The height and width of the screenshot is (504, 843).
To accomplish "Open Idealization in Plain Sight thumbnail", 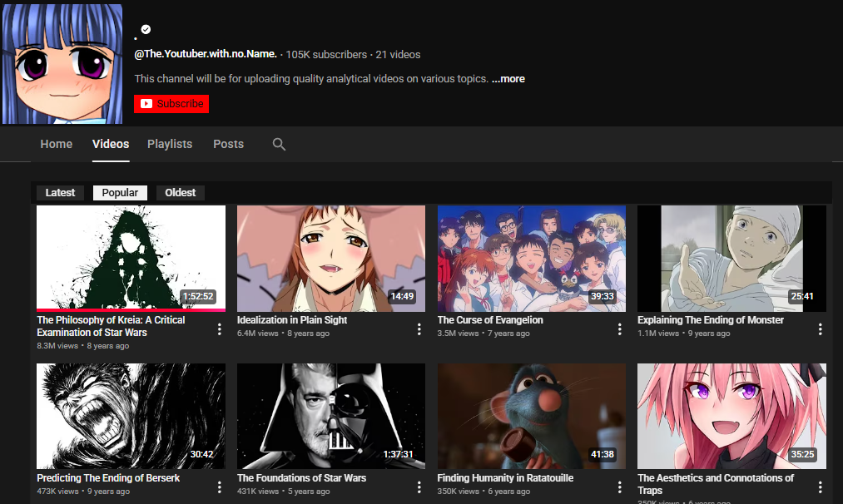I will [331, 259].
